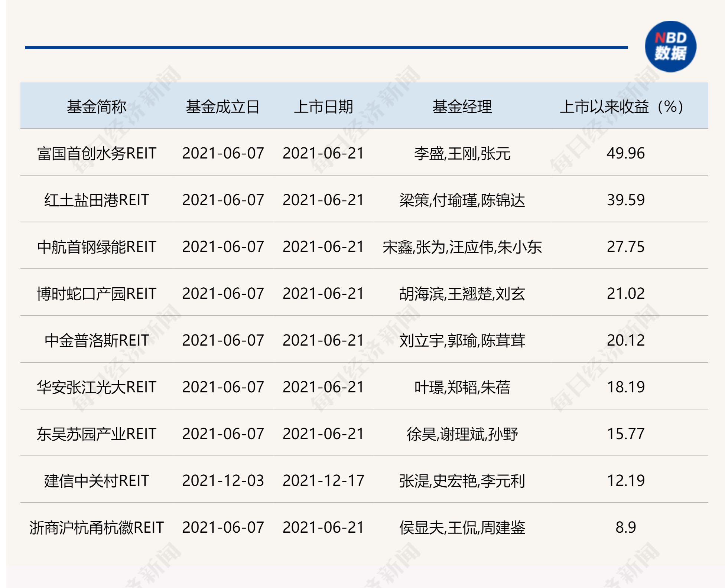Click managers cell 胡海滨,王翘楚,刘玄

click(x=462, y=294)
